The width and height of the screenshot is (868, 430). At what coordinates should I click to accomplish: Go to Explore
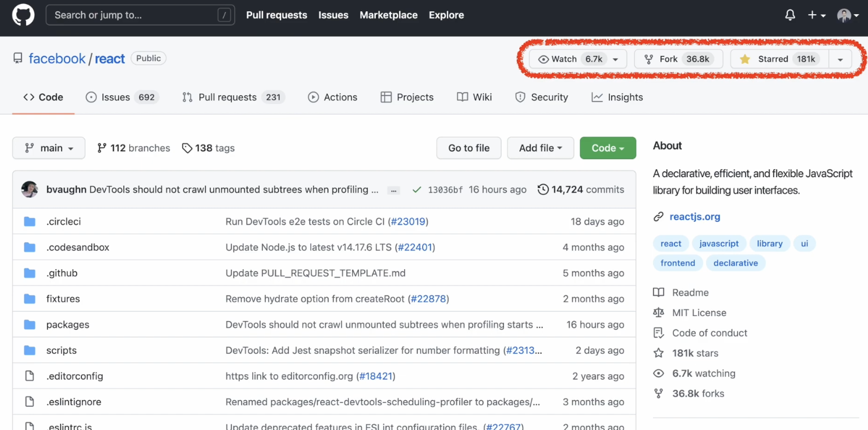click(x=446, y=15)
